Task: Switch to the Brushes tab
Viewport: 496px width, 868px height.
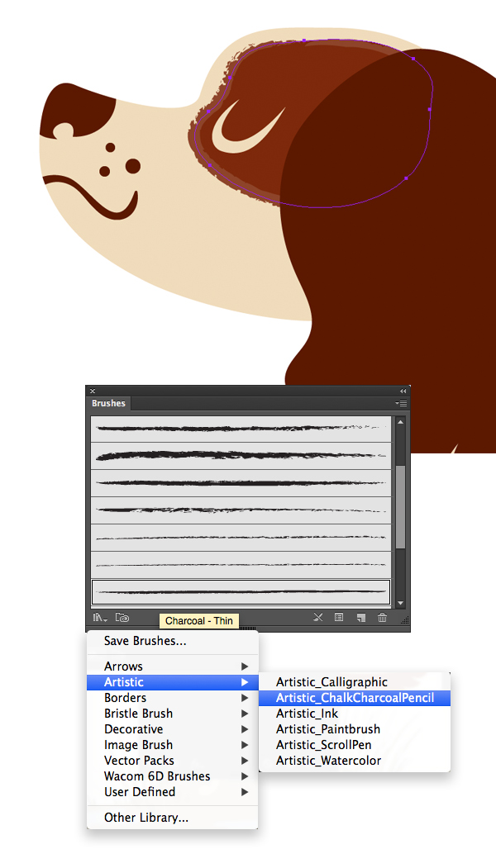Action: (x=108, y=404)
